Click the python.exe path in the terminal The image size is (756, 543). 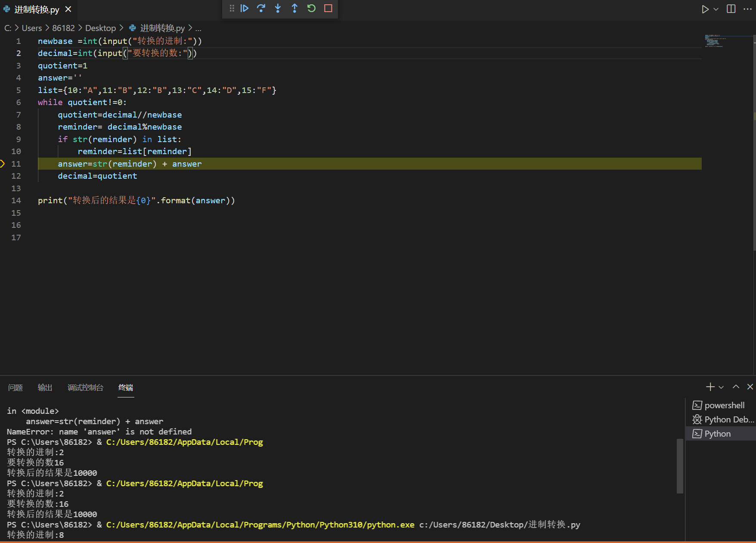click(x=260, y=525)
